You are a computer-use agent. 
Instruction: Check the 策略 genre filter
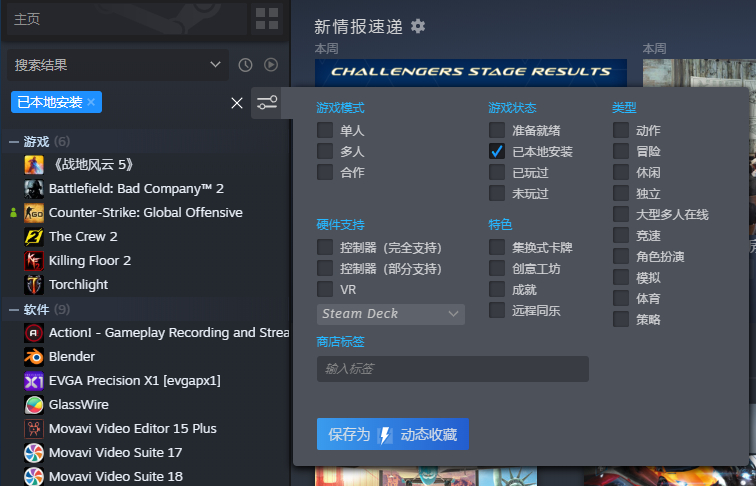[621, 319]
